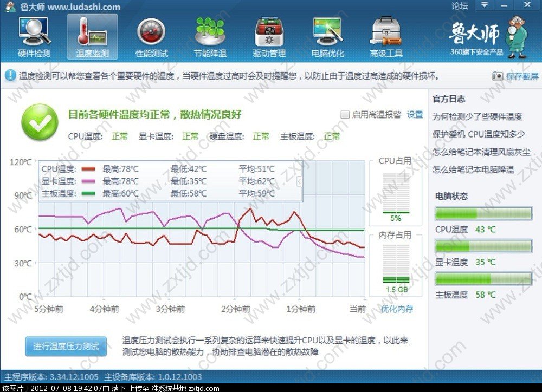Click the 平均:62℃ graphics card value
Viewport: 542px width, 392px height.
tap(256, 181)
